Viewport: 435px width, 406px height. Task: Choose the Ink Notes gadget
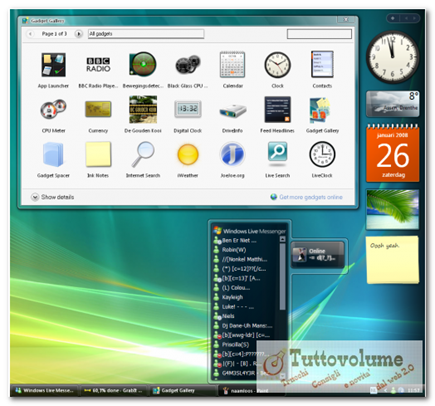coord(98,154)
